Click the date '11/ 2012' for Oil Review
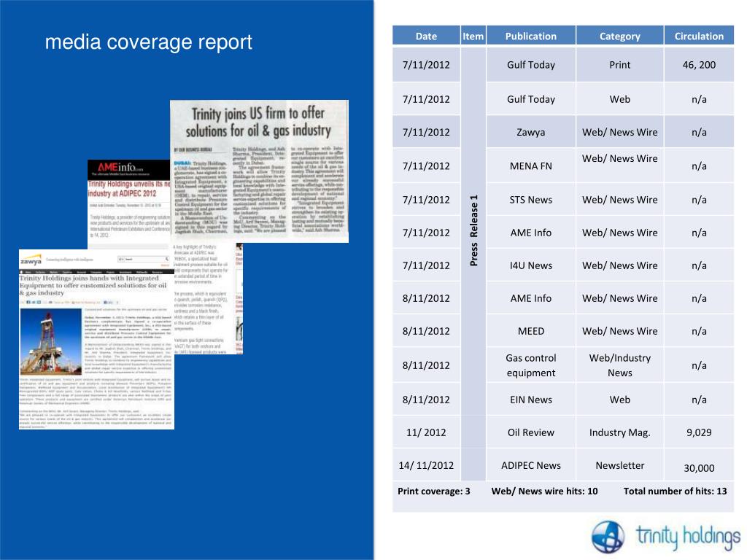 pyautogui.click(x=426, y=432)
